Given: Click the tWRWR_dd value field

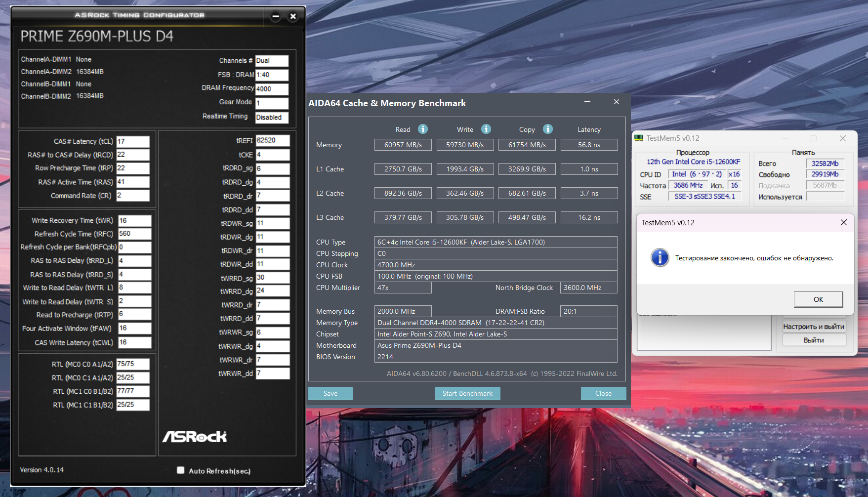Looking at the screenshot, I should [x=273, y=373].
